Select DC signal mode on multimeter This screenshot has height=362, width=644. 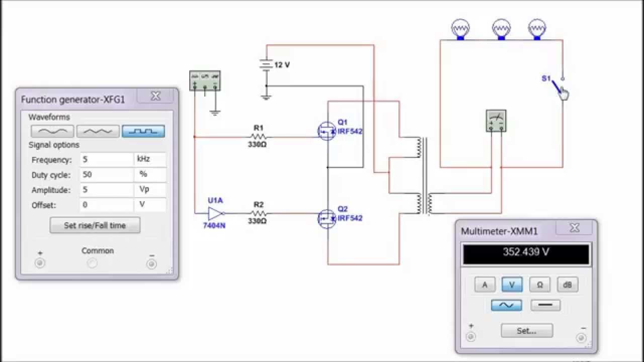coord(545,305)
